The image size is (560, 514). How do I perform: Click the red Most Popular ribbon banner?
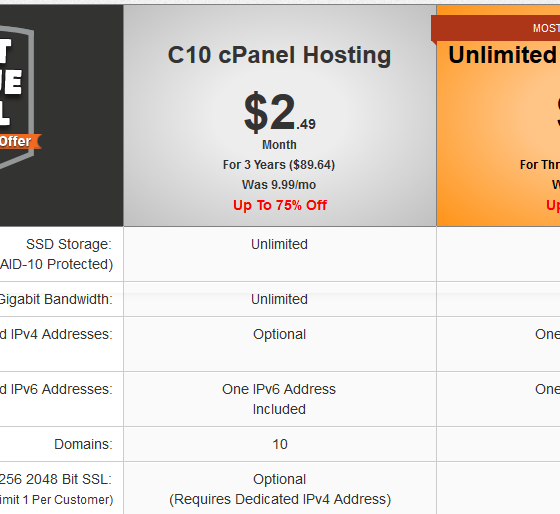496,28
